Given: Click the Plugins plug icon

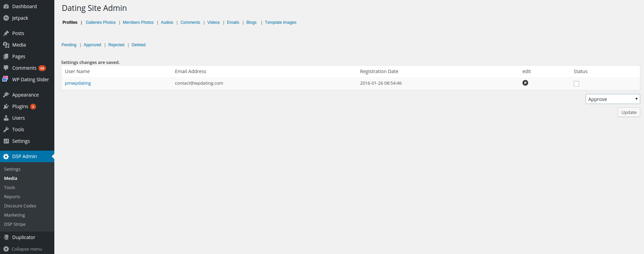Looking at the screenshot, I should pos(6,106).
